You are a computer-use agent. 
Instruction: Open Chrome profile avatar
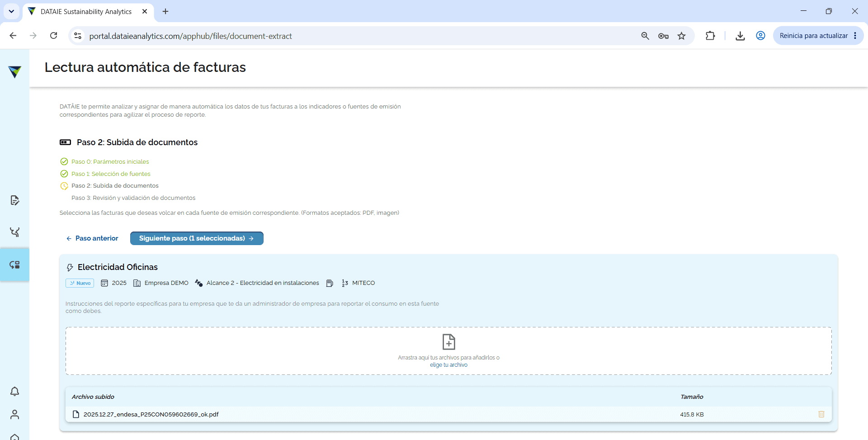click(x=760, y=36)
